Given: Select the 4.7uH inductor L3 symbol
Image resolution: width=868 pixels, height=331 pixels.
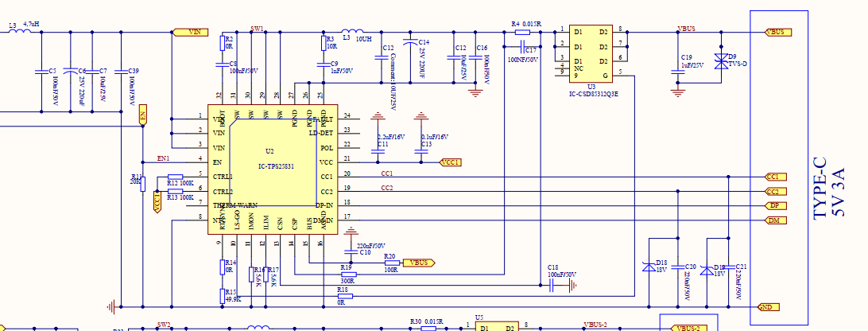Looking at the screenshot, I should point(20,32).
